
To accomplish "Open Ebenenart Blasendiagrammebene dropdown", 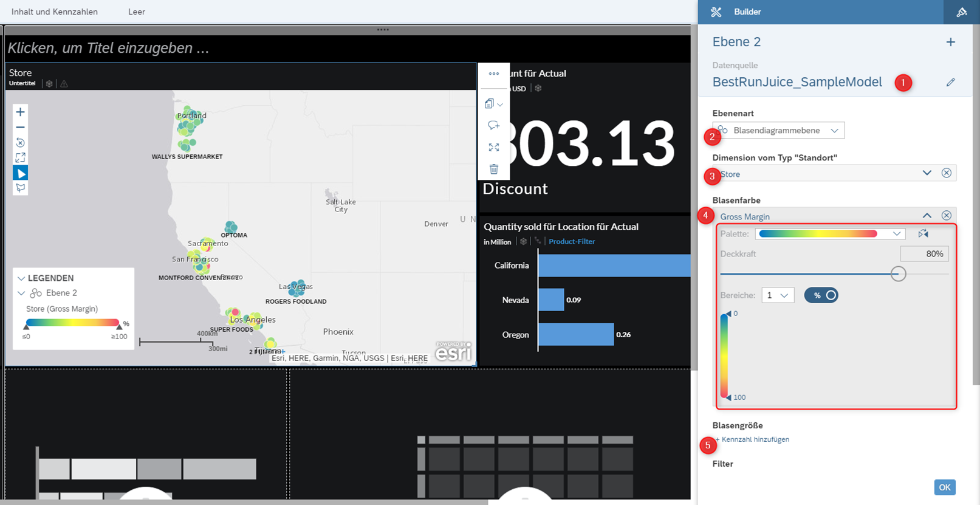I will pos(779,130).
